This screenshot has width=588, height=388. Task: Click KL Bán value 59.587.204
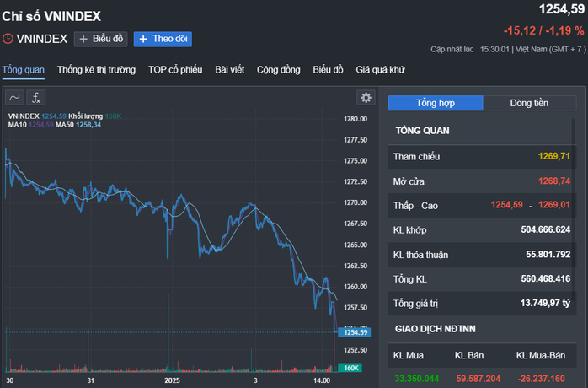pyautogui.click(x=478, y=379)
